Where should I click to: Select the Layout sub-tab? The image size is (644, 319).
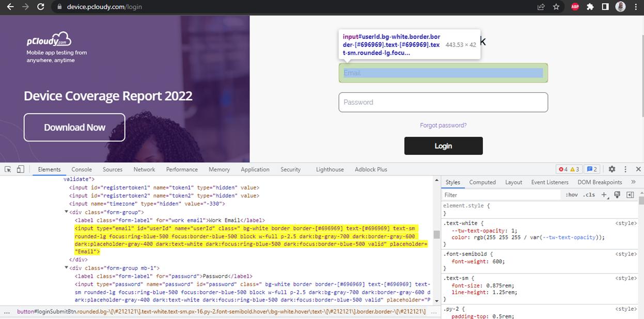pos(514,182)
